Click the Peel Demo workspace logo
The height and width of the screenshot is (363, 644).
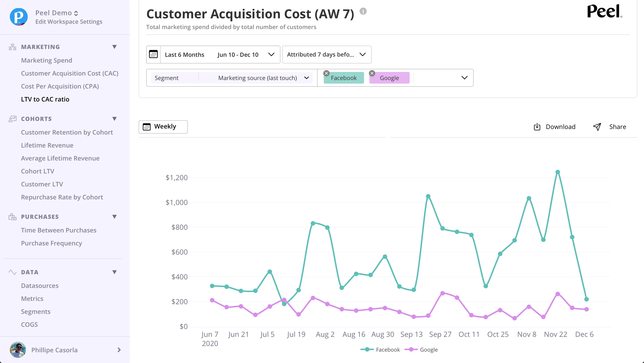[19, 17]
